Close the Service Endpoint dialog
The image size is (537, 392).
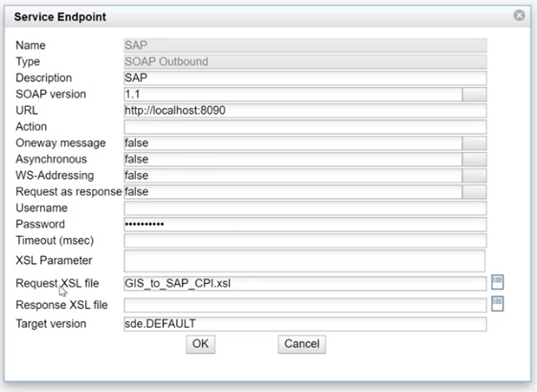519,15
